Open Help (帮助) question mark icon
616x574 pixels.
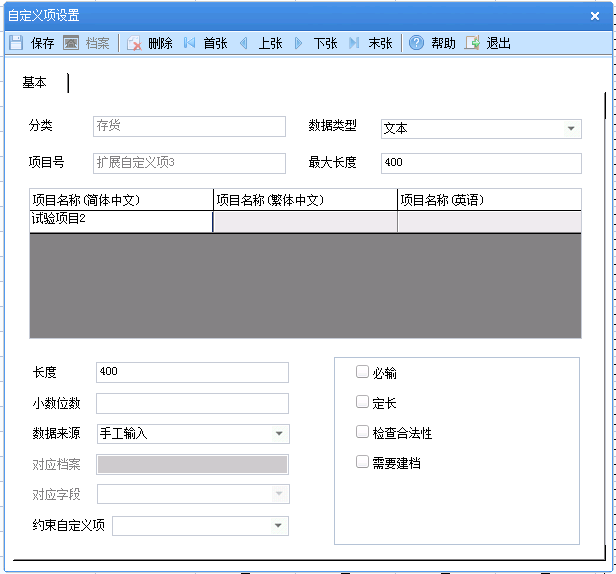coord(417,43)
